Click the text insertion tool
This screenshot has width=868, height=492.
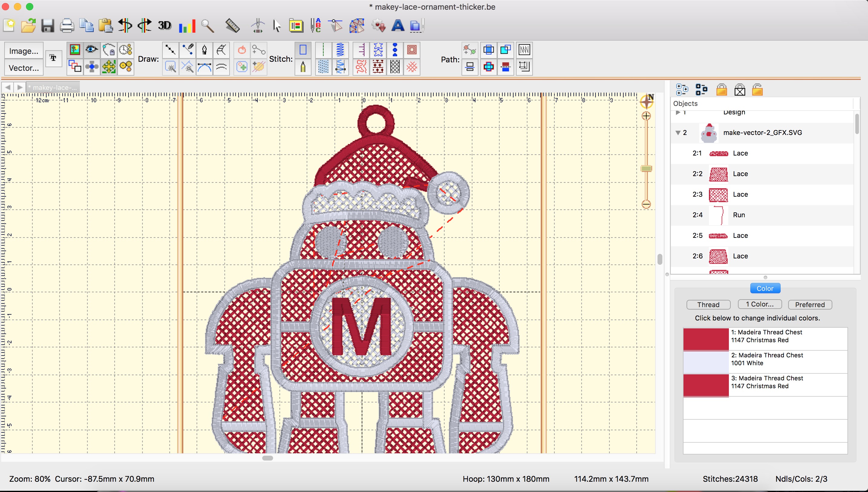tap(53, 58)
